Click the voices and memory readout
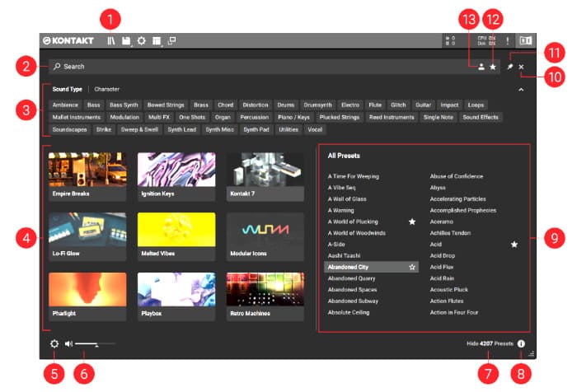The height and width of the screenshot is (392, 577). click(x=450, y=40)
